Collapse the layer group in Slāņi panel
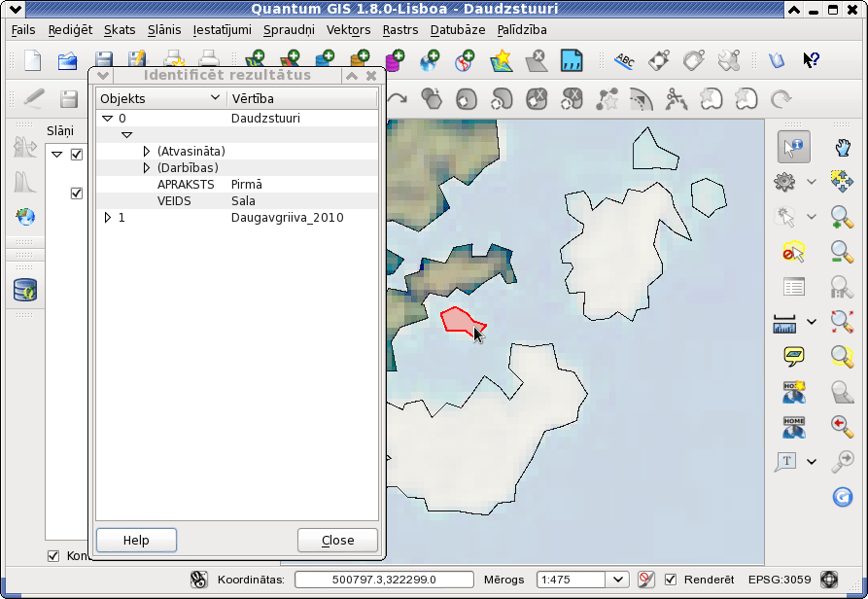The image size is (868, 599). 57,155
